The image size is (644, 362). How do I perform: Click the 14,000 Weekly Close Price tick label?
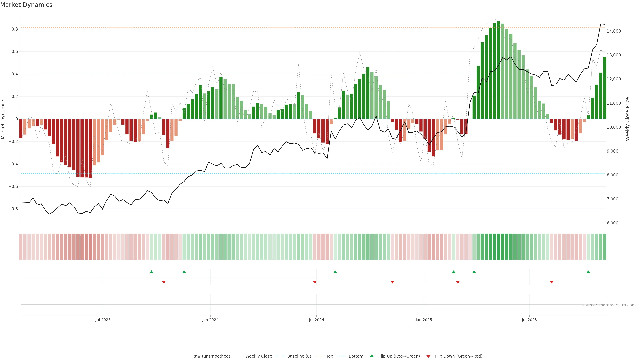click(614, 31)
